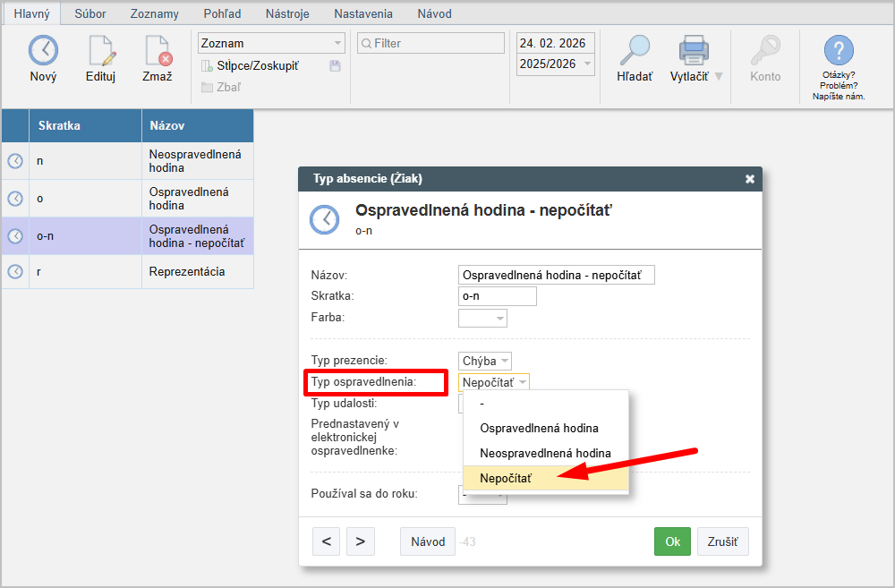Click the Konto key icon
The height and width of the screenshot is (588, 895).
(765, 51)
